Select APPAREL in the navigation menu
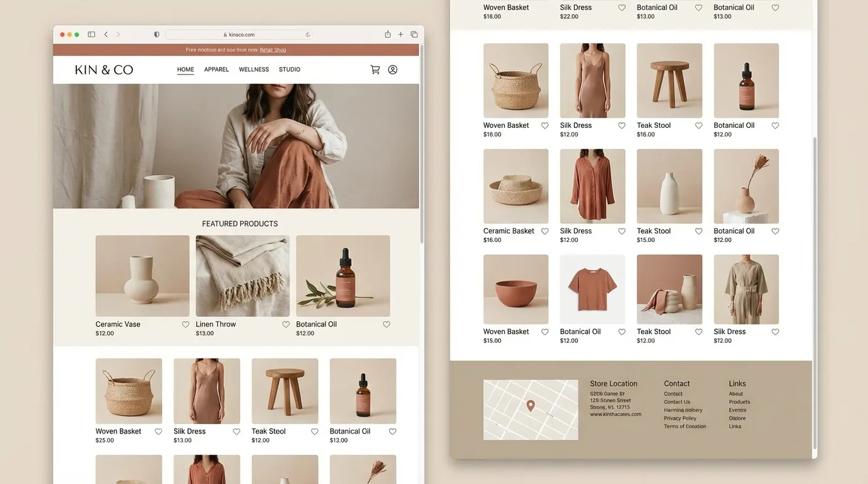 (216, 69)
